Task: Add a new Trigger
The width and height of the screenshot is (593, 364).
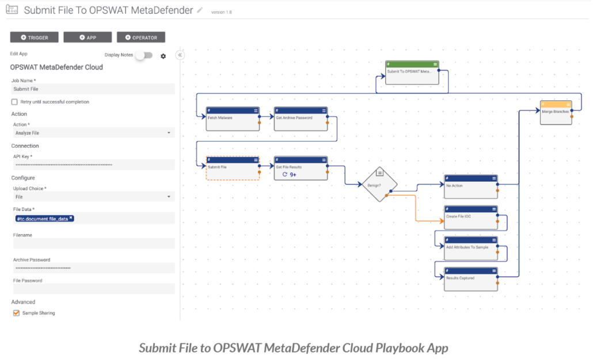Action: (x=35, y=37)
